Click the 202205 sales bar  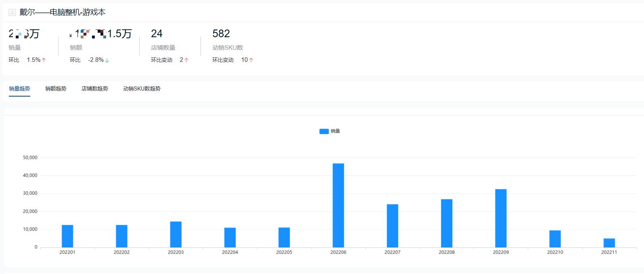click(284, 238)
